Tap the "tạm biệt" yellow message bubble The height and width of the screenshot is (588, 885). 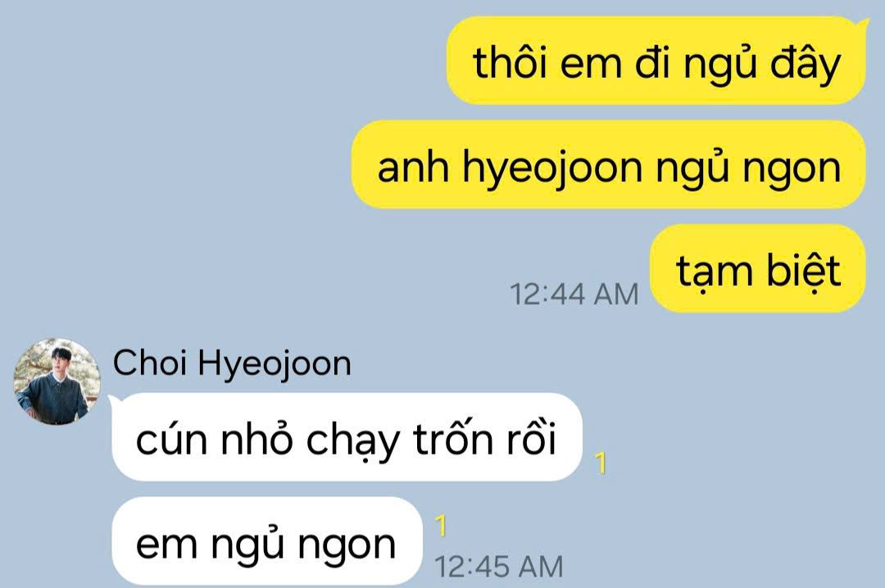pos(758,269)
